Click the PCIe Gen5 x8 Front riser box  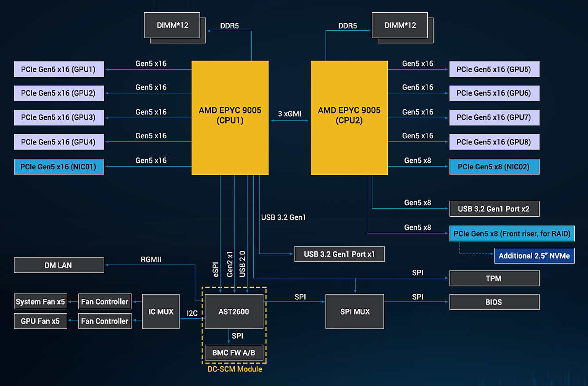coord(512,234)
